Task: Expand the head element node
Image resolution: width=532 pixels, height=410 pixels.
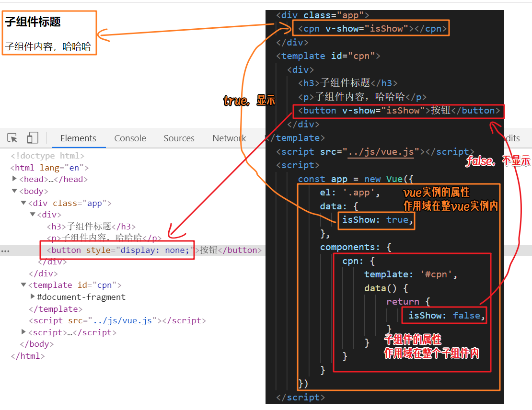Action: coord(14,178)
